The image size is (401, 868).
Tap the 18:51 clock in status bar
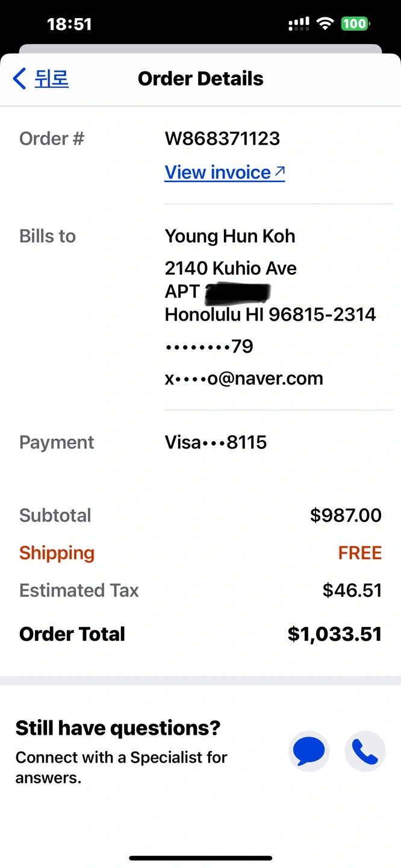(69, 24)
